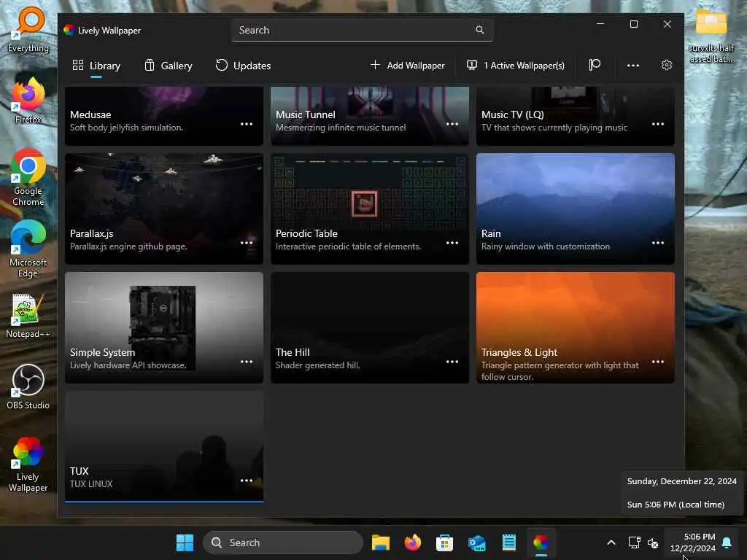Open Firefox from the taskbar
Screen dimensions: 747x560
tap(413, 542)
